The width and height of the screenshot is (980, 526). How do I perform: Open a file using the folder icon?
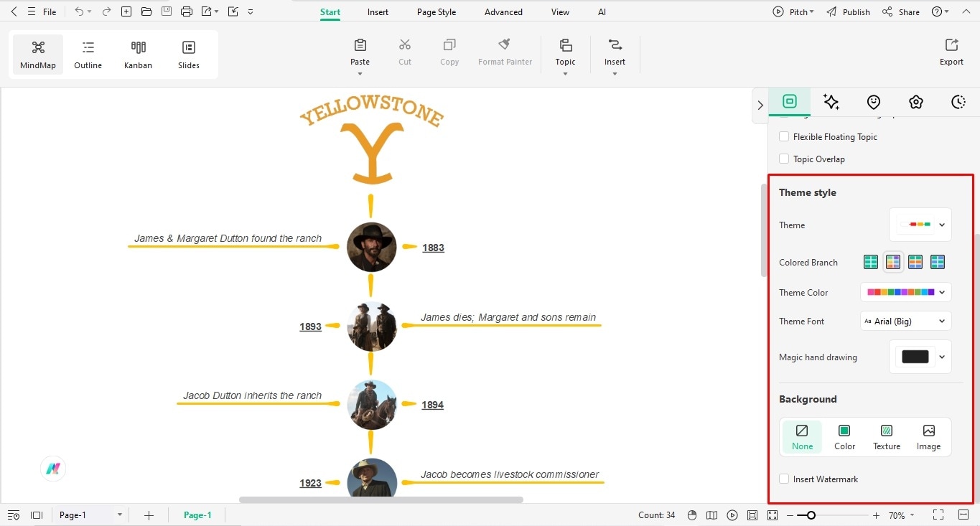pos(146,11)
